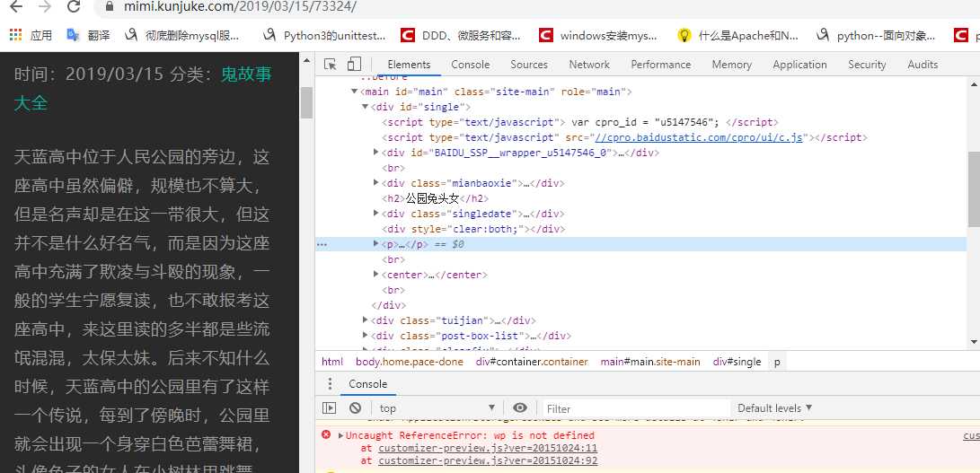Go back with the browser back arrow
The height and width of the screenshot is (473, 980).
click(x=15, y=7)
